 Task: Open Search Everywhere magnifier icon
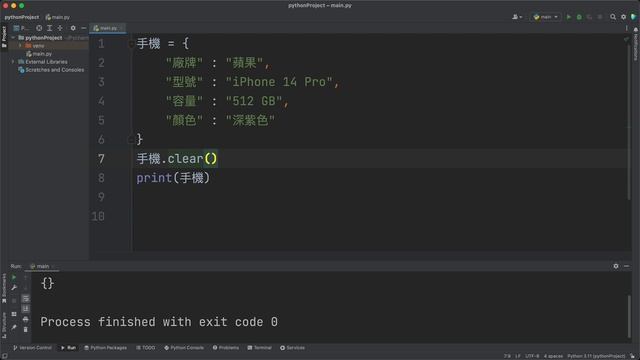[613, 17]
